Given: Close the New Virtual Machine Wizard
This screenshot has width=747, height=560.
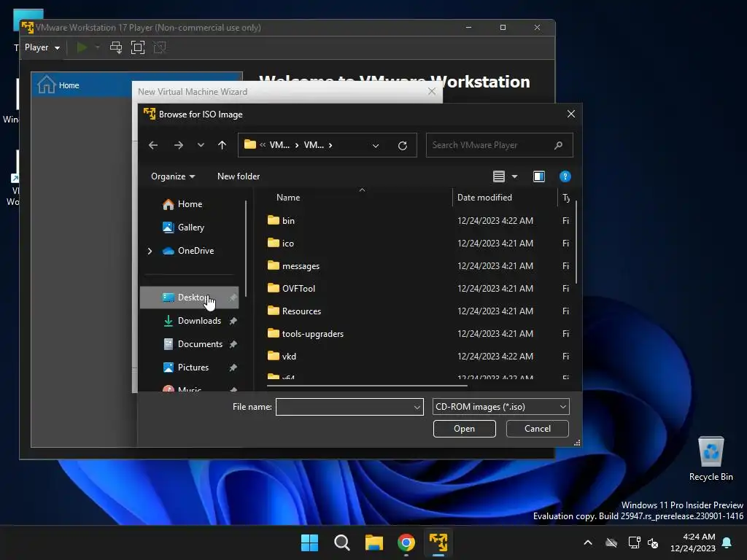Looking at the screenshot, I should pos(432,91).
